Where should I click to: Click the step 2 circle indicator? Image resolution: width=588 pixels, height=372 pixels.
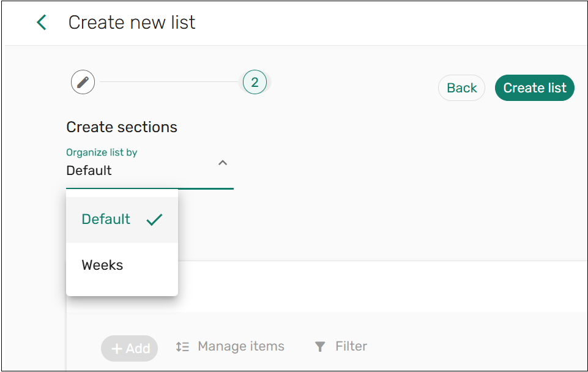(x=255, y=82)
